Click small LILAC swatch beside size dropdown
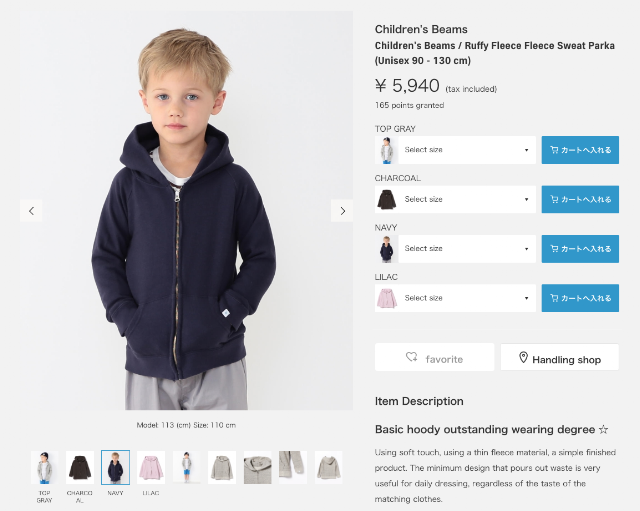This screenshot has width=640, height=511. [x=386, y=298]
